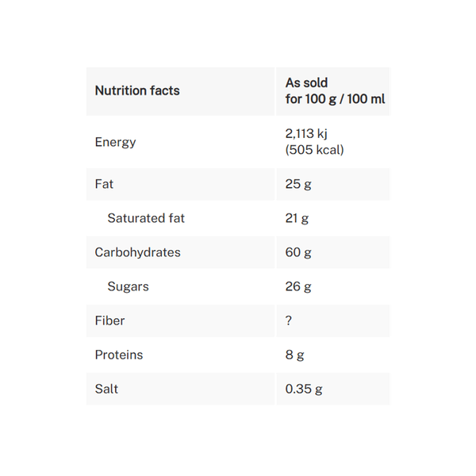Screen dimensions: 476x476
Task: Click the (505 kcal) value
Action: [314, 150]
